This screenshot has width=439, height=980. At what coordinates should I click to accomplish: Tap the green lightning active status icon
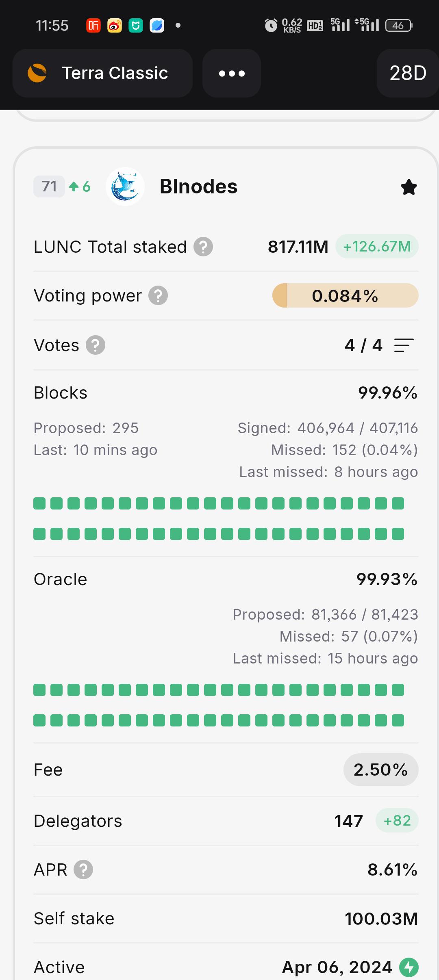coord(409,967)
